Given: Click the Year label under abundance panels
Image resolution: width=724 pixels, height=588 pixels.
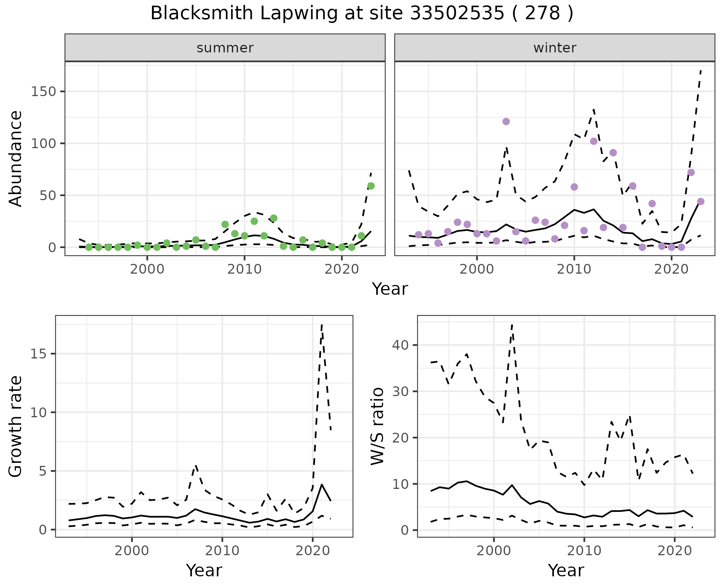Looking at the screenshot, I should (x=390, y=289).
